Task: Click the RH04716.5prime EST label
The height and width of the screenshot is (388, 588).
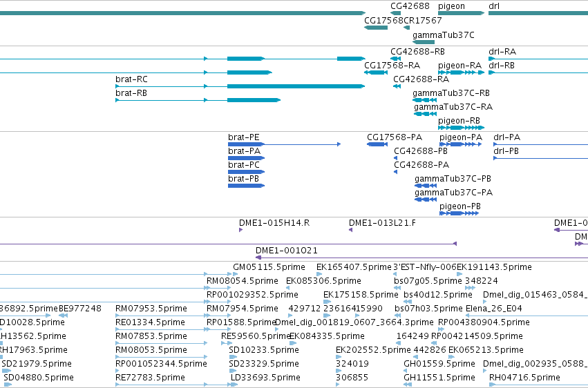Action: coord(524,378)
